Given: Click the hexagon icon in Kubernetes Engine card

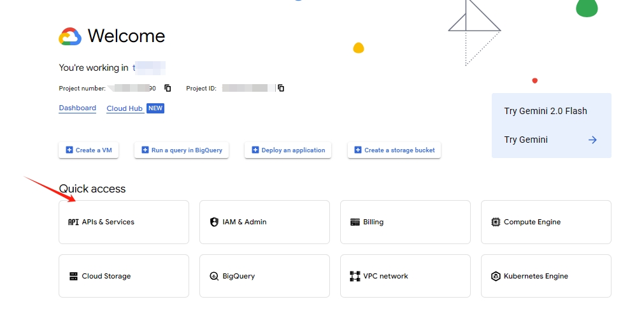Looking at the screenshot, I should click(x=496, y=276).
